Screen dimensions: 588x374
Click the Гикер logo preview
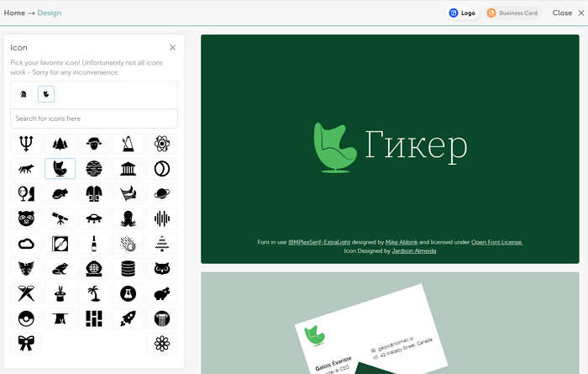tap(390, 149)
